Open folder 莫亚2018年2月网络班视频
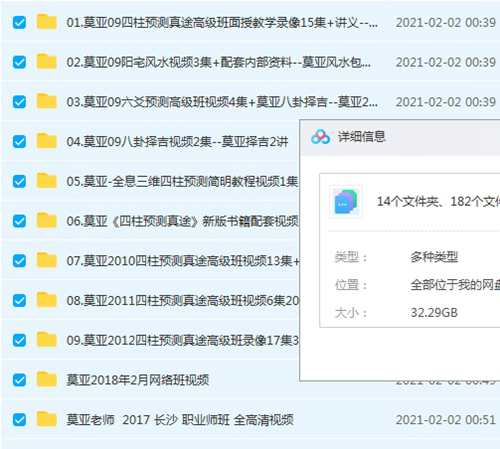Viewport: 500px width, 449px height. (137, 380)
